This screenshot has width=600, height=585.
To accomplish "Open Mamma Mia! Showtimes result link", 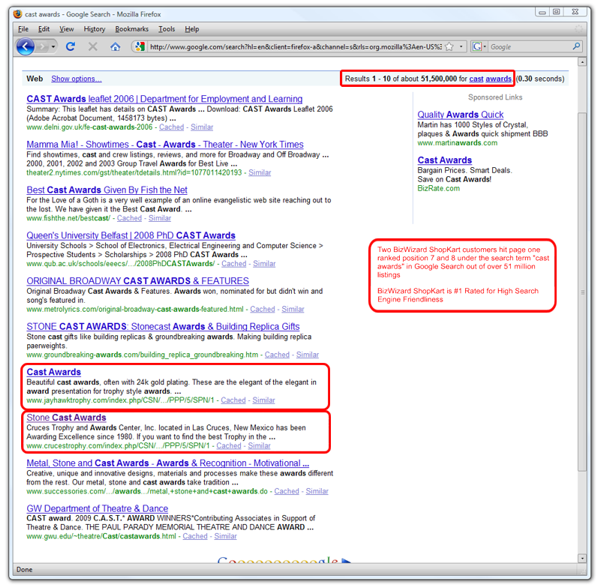I will (x=165, y=144).
